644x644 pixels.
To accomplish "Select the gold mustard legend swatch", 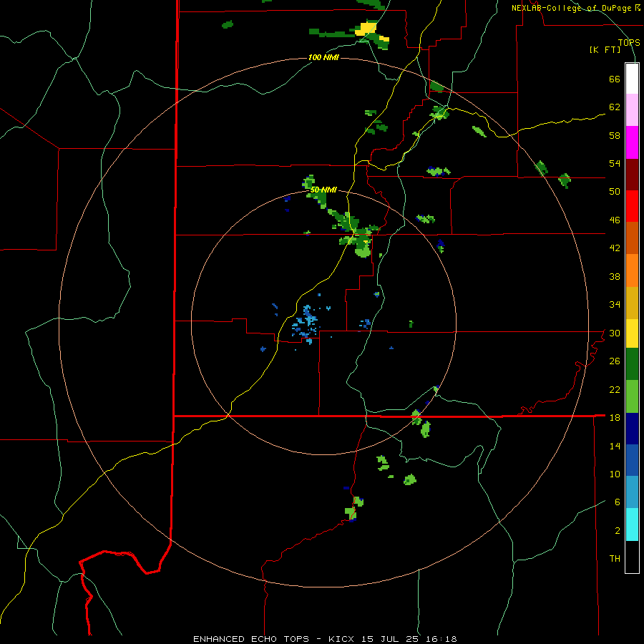I will coord(632,303).
